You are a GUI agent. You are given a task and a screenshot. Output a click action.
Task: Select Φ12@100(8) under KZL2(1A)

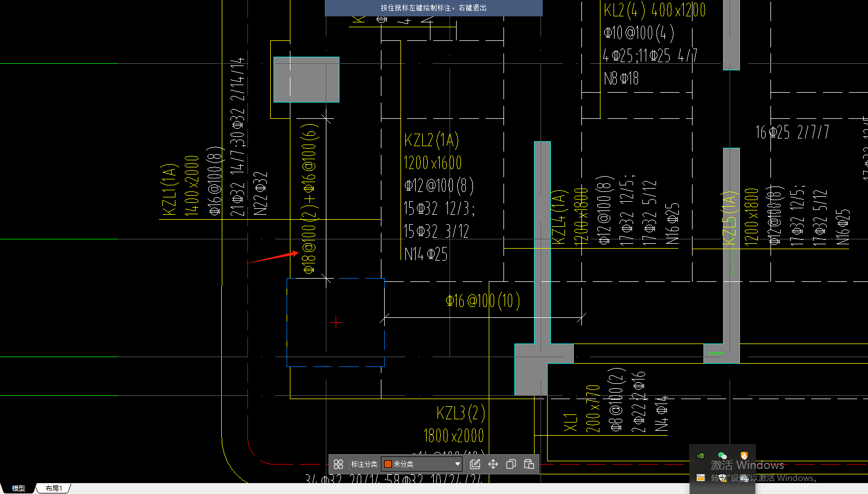pos(439,186)
